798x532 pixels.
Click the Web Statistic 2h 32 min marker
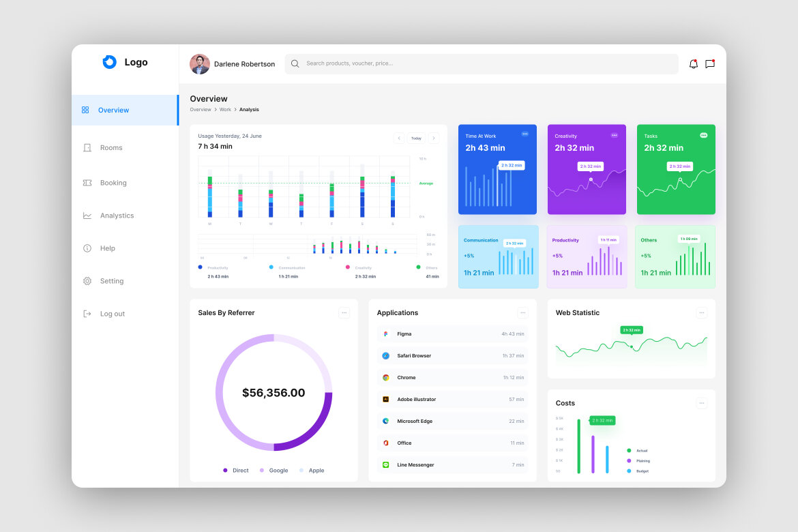click(x=632, y=330)
